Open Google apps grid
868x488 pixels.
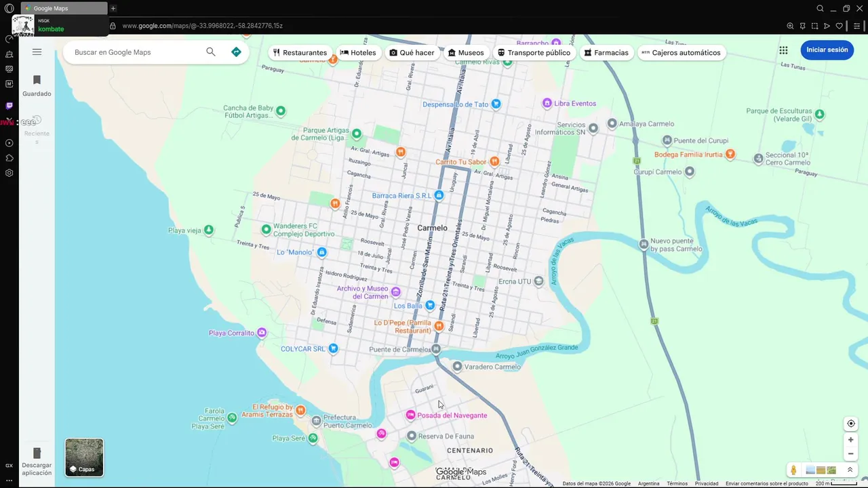783,50
